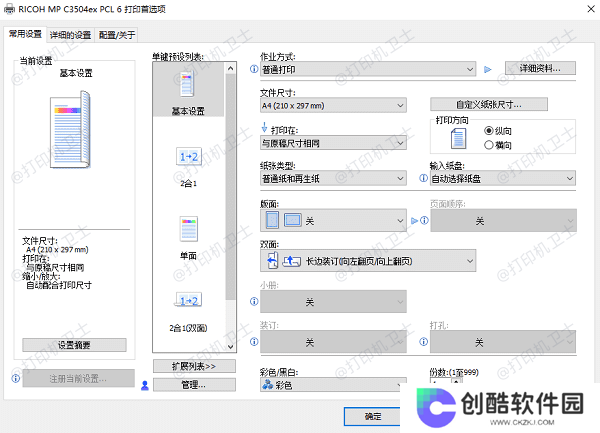Click the info icon beside 打孔 dropdown
This screenshot has height=433, width=600.
point(424,342)
